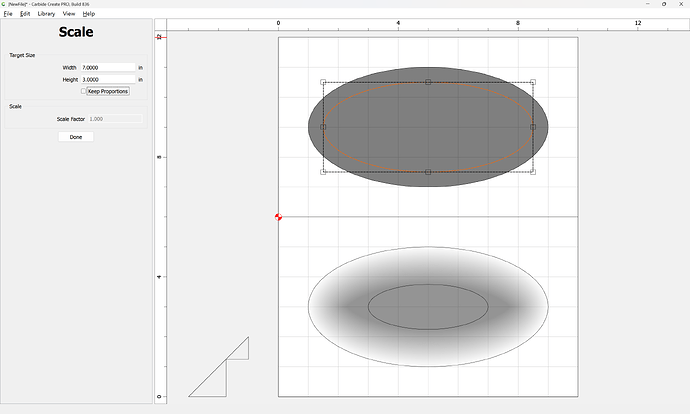Click the top-center selection handle

pos(428,83)
